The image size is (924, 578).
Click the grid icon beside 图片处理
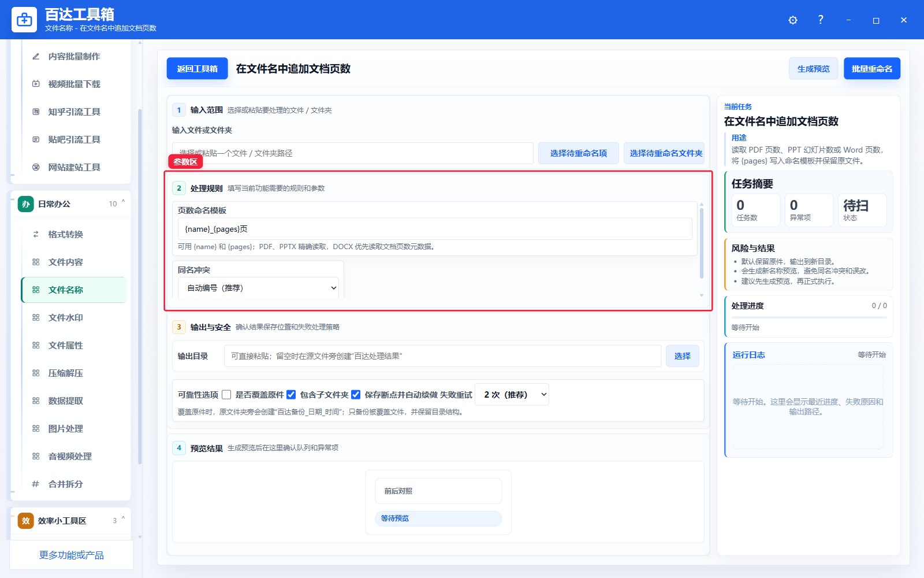point(36,429)
